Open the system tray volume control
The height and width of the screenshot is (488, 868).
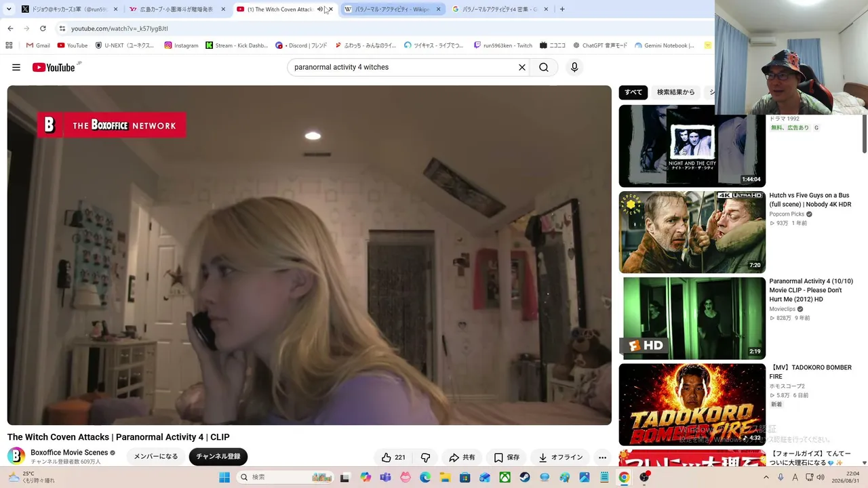(x=820, y=477)
